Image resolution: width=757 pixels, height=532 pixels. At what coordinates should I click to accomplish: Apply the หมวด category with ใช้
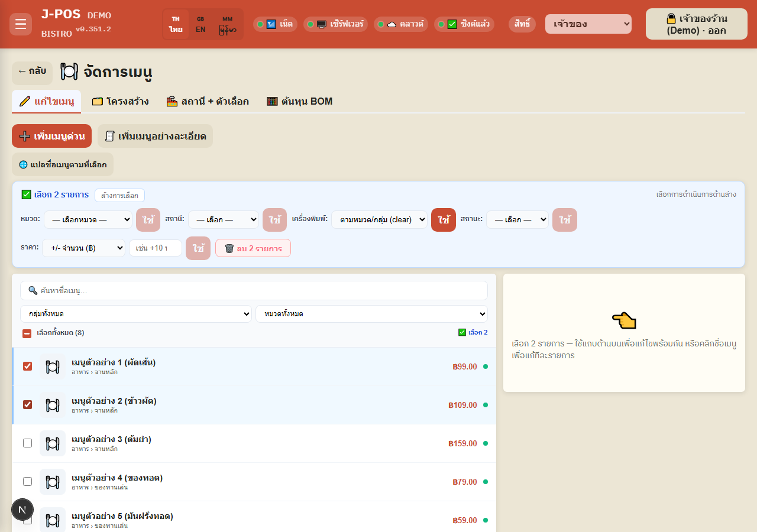[148, 219]
